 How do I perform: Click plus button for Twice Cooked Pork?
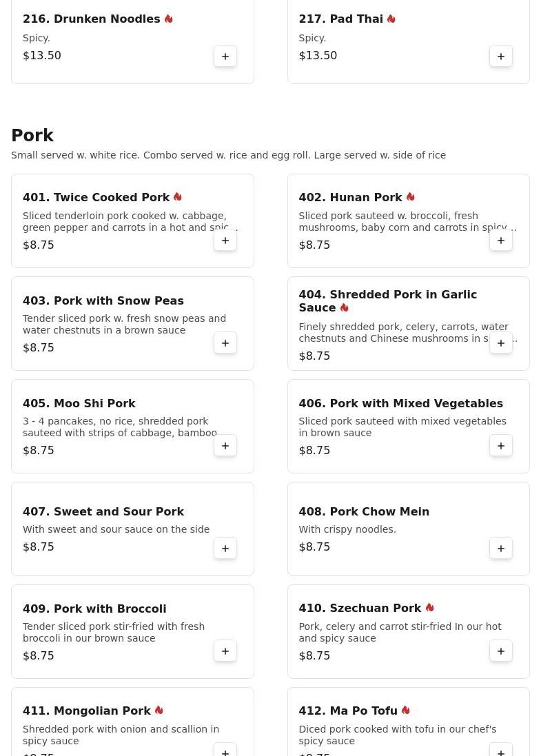tap(225, 241)
